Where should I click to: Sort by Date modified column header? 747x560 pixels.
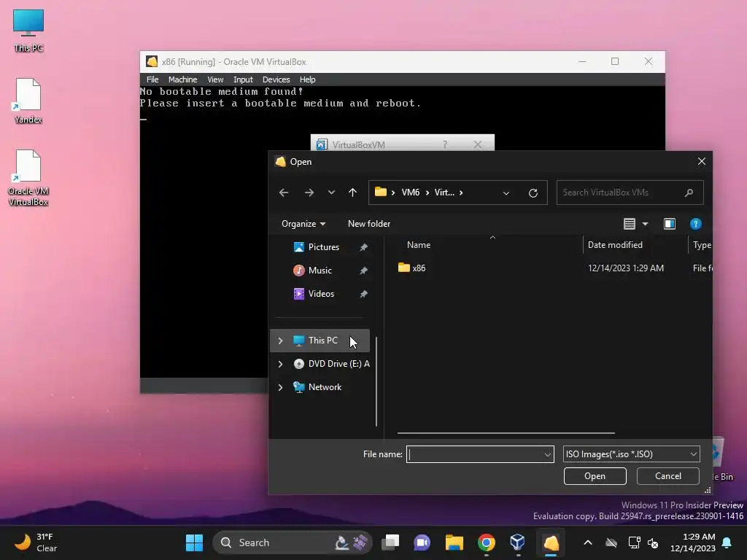coord(615,245)
